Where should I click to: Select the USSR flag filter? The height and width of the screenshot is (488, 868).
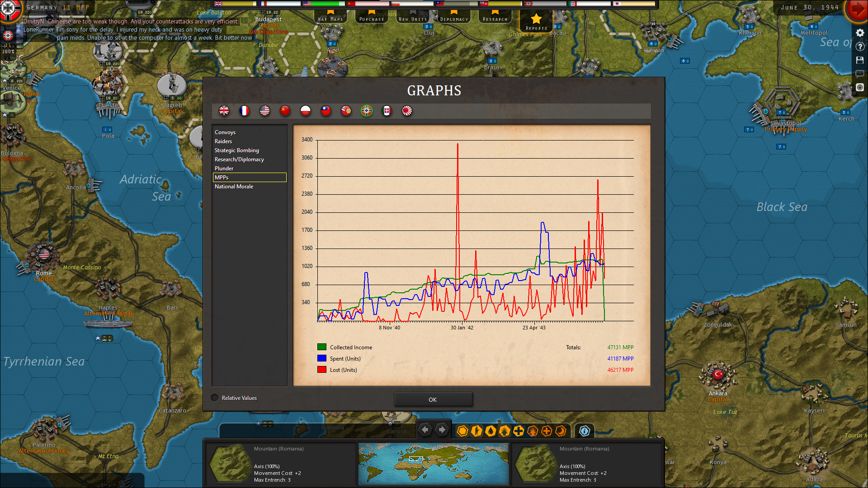point(285,111)
